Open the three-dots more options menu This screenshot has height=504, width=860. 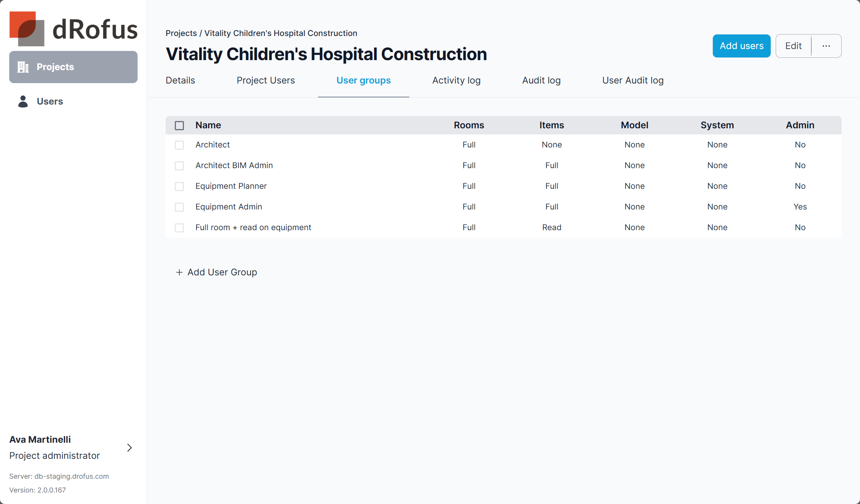point(826,46)
